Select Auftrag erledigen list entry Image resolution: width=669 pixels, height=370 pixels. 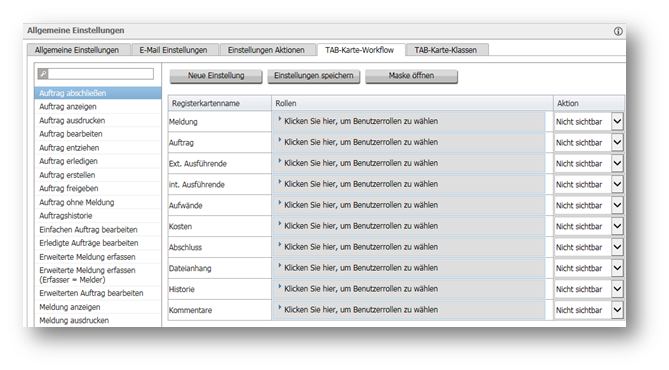click(x=98, y=161)
